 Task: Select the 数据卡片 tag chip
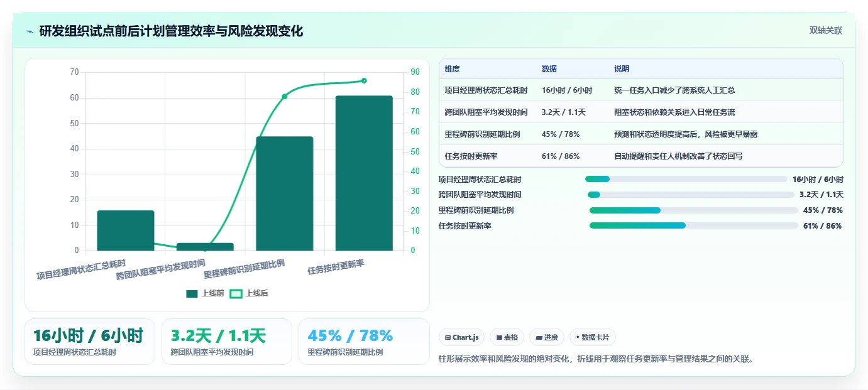593,337
